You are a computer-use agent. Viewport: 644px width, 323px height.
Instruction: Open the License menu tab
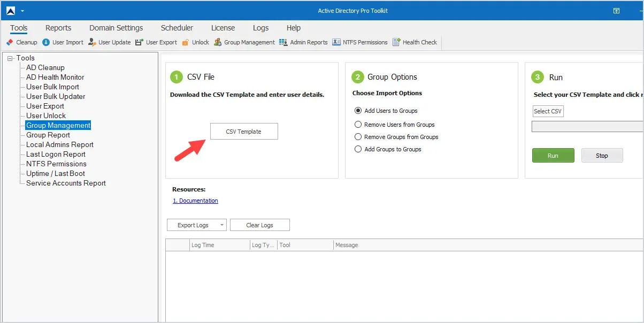pyautogui.click(x=223, y=28)
